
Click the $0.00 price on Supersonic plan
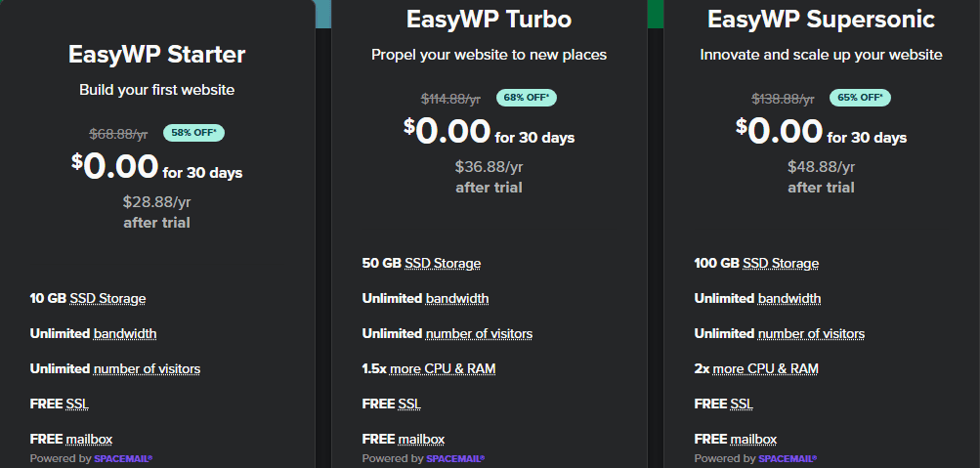point(780,131)
